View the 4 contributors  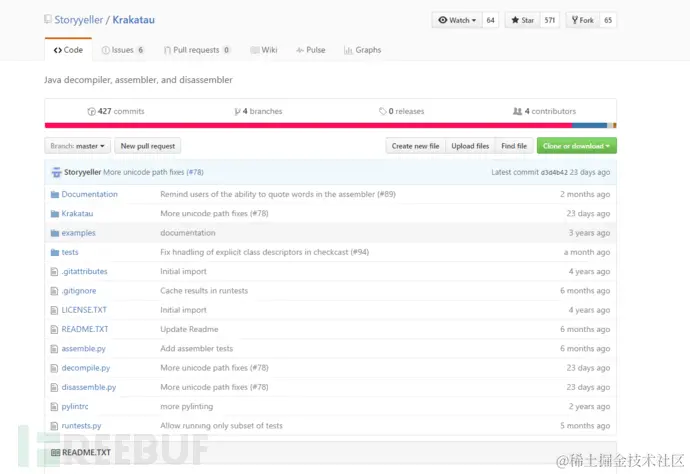[x=544, y=111]
